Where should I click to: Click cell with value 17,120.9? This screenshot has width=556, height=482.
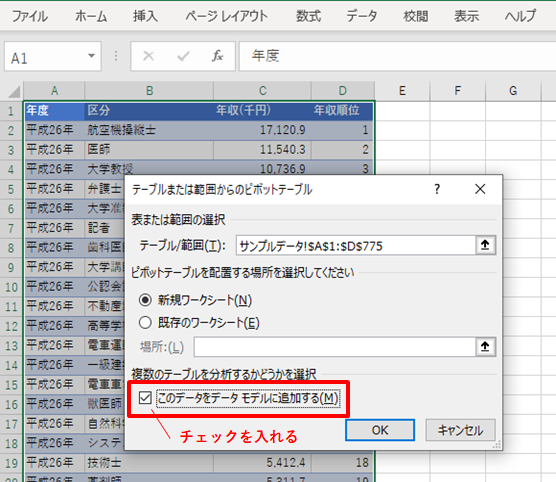click(262, 130)
